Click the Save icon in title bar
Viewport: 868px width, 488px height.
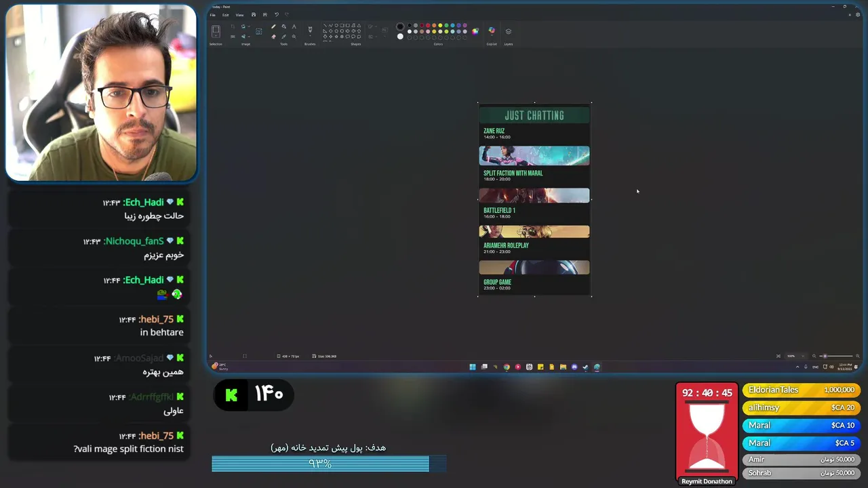[254, 15]
